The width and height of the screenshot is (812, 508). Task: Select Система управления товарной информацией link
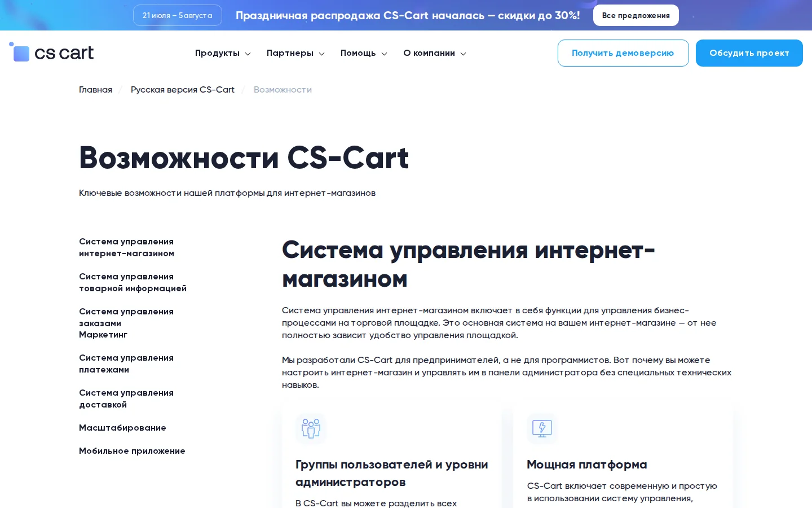point(133,282)
